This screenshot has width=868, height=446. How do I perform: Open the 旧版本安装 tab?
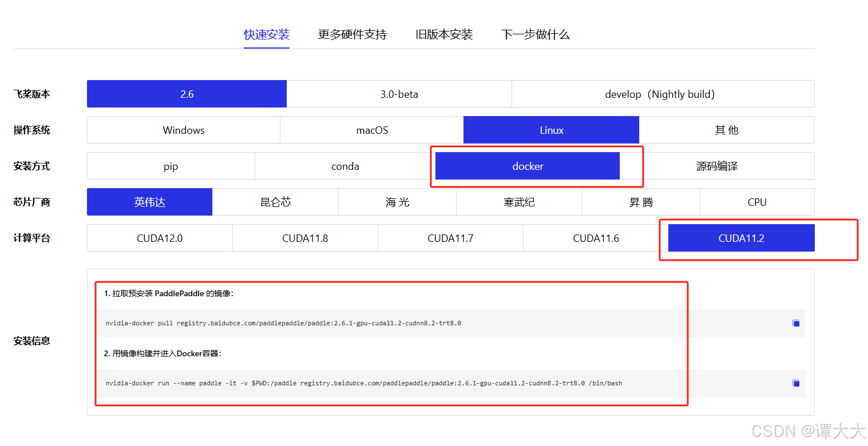click(443, 34)
